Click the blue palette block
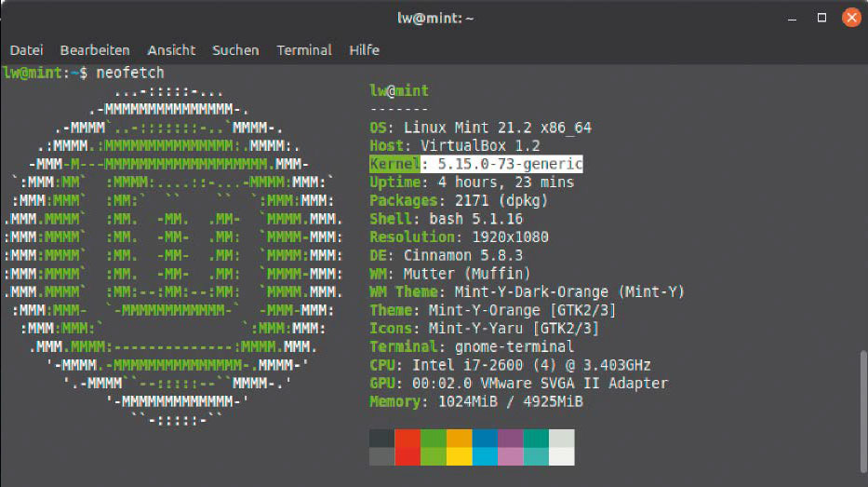The image size is (868, 487). 485,447
